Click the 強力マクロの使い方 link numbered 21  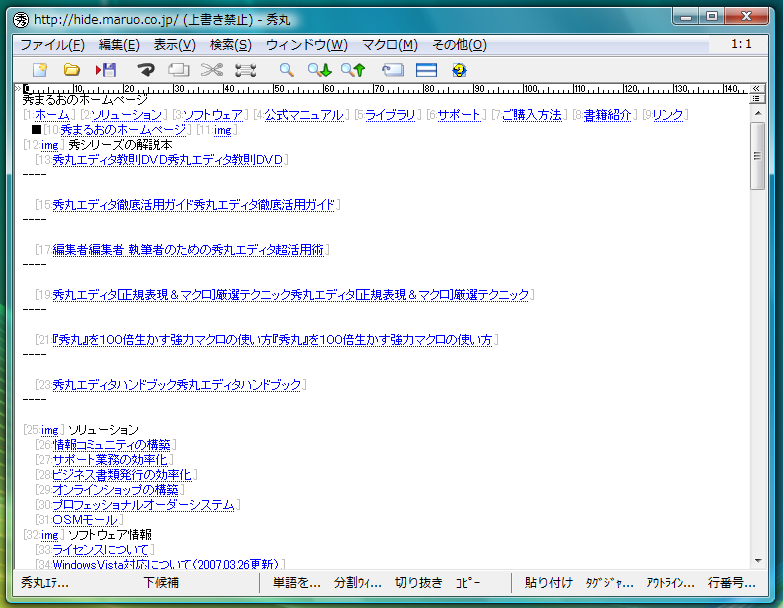(272, 339)
